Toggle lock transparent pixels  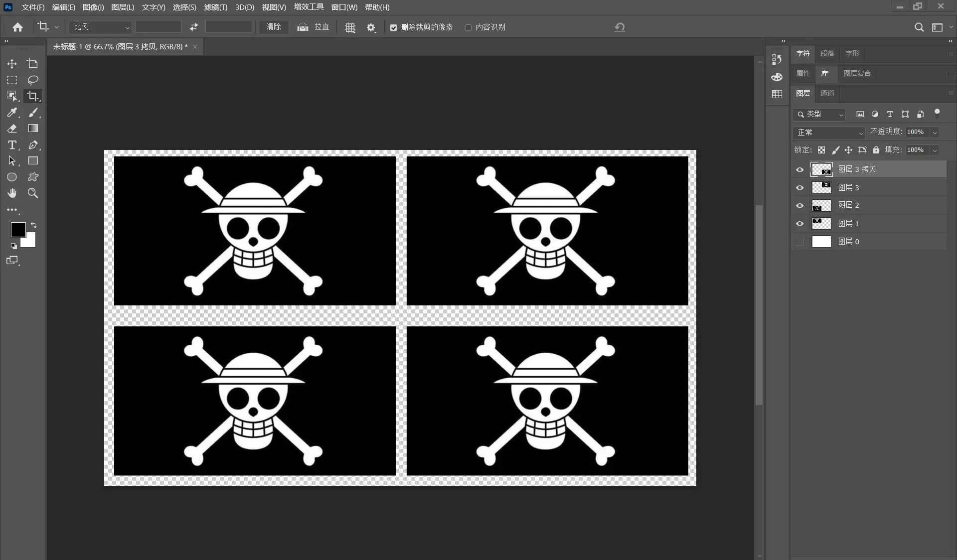[821, 150]
